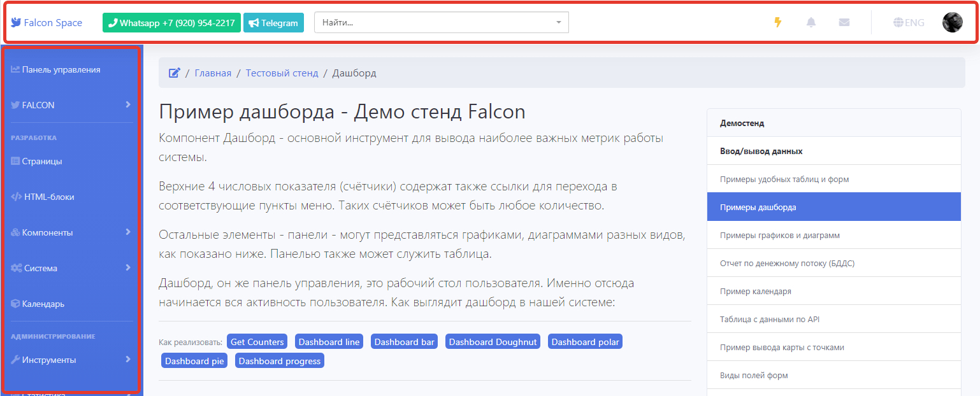Image resolution: width=980 pixels, height=396 pixels.
Task: Open the envelope messages icon
Action: (x=844, y=22)
